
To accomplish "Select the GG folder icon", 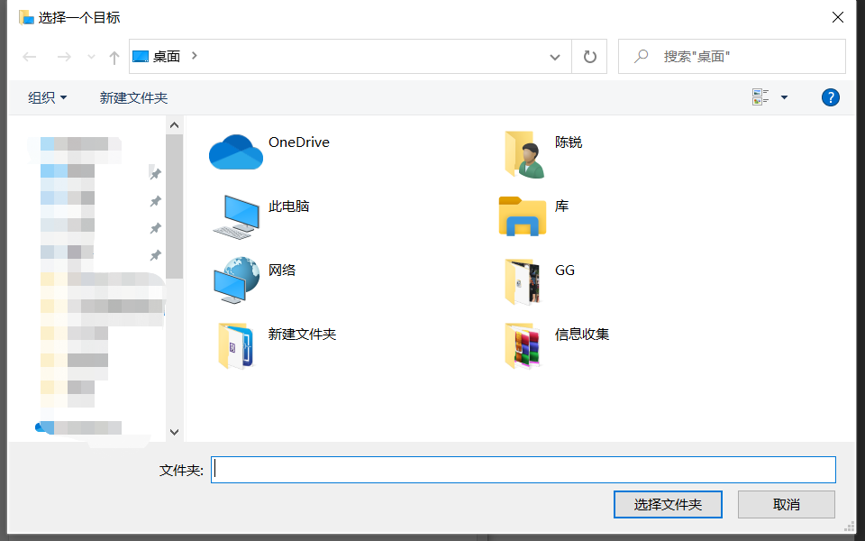I will [522, 282].
